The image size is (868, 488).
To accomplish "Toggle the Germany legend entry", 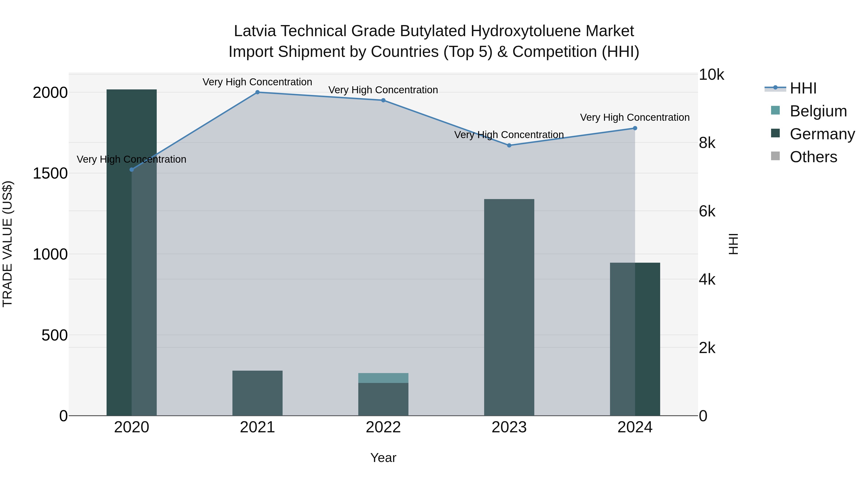I will click(813, 134).
